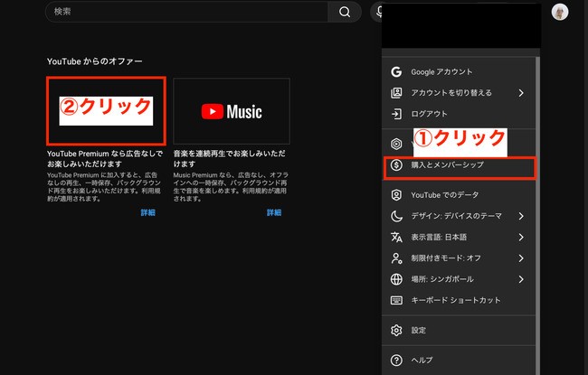Image resolution: width=588 pixels, height=375 pixels.
Task: Click the YouTube からのオファー heading
Action: pos(94,61)
